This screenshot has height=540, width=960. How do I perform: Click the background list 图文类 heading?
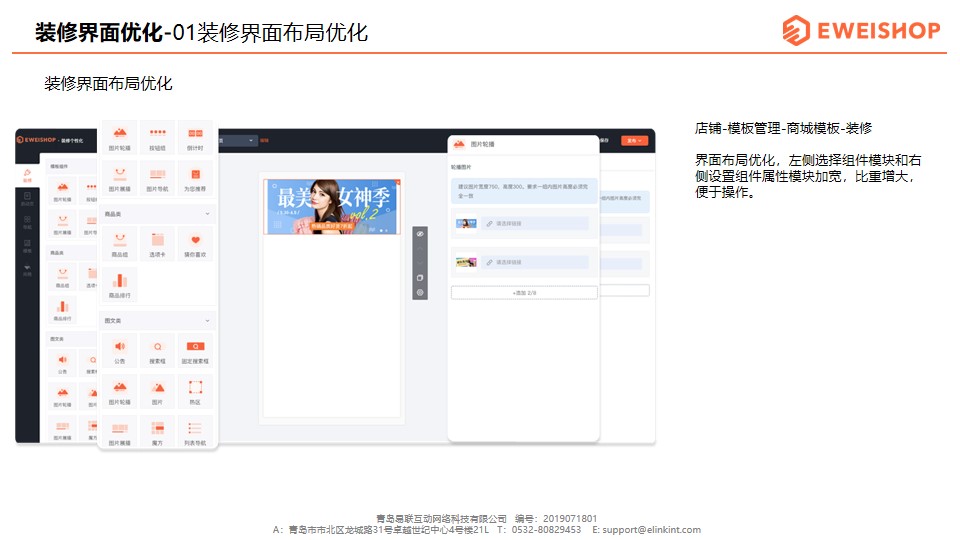coord(57,339)
